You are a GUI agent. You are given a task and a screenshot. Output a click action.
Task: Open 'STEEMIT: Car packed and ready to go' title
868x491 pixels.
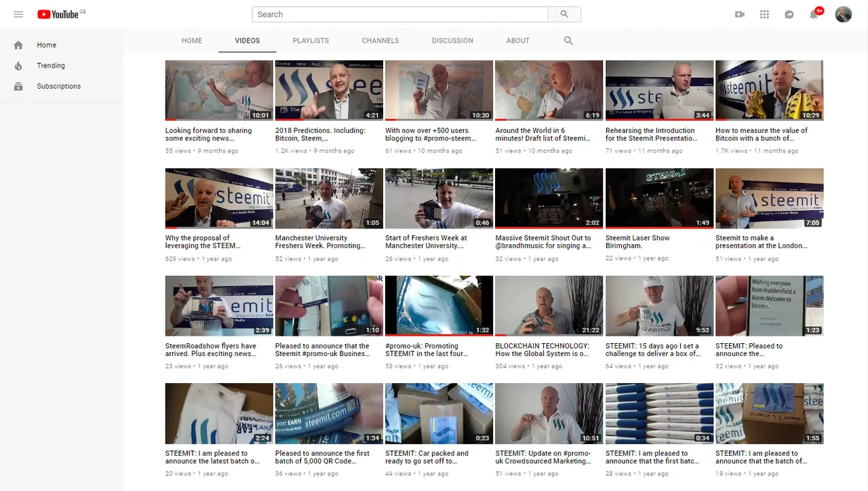(x=427, y=457)
